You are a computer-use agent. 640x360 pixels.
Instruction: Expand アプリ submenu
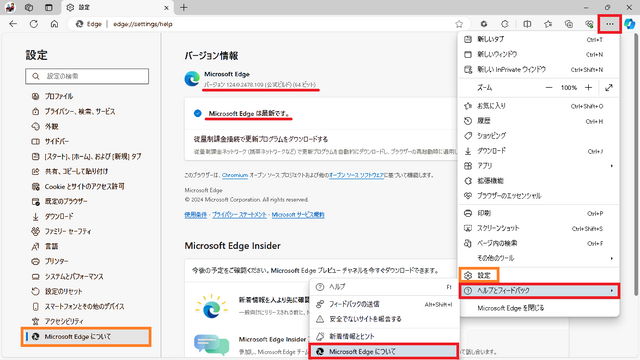click(539, 166)
